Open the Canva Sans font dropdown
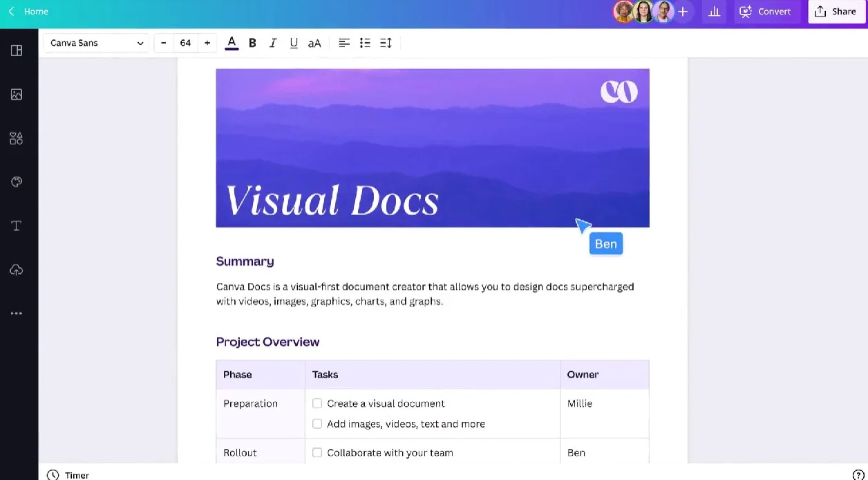 (95, 43)
